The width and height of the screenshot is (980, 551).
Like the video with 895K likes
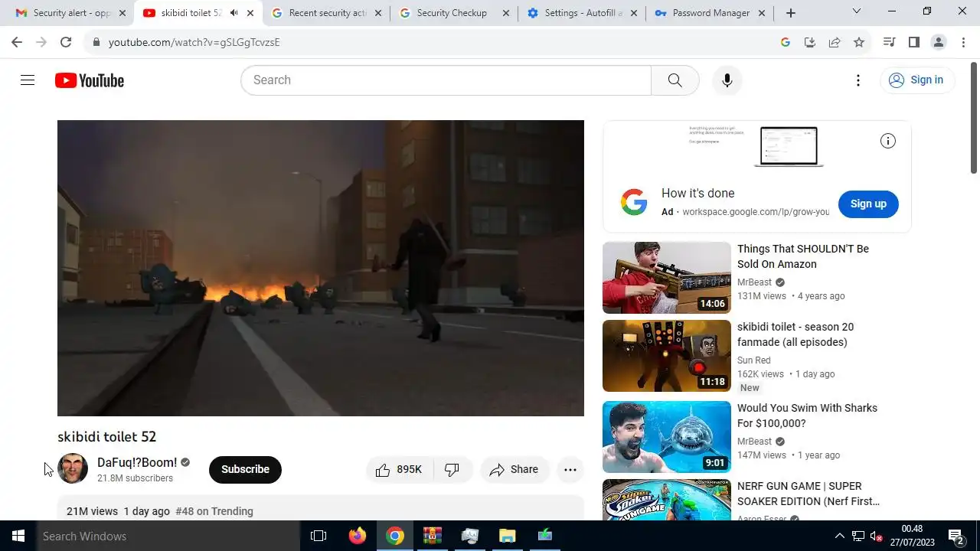click(x=399, y=470)
